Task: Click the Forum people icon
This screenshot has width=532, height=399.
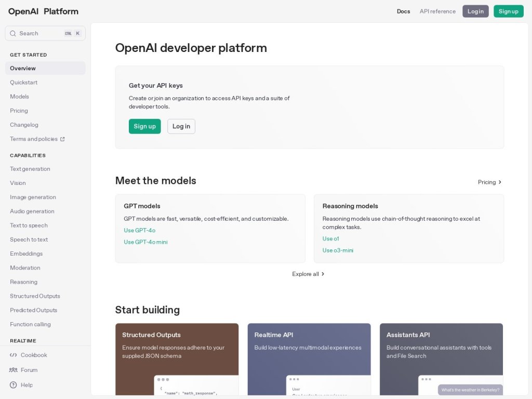Action: [x=13, y=370]
